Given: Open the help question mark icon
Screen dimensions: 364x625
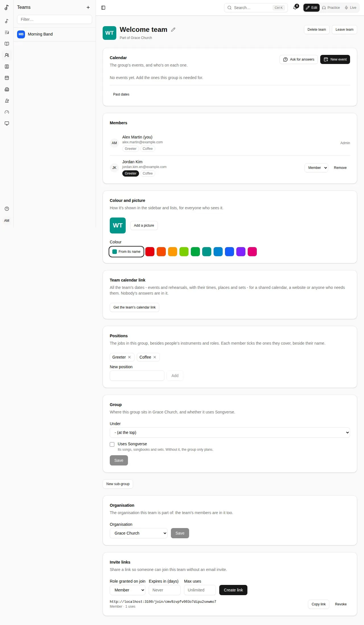Looking at the screenshot, I should click(x=7, y=209).
